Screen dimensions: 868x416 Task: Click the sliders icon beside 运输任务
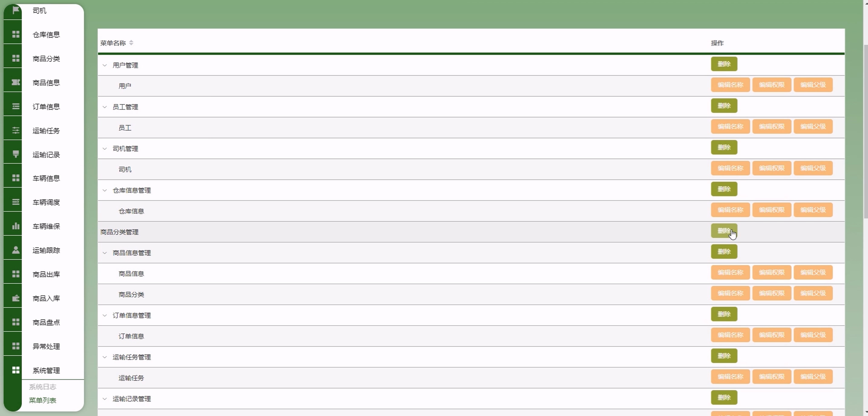coord(15,130)
